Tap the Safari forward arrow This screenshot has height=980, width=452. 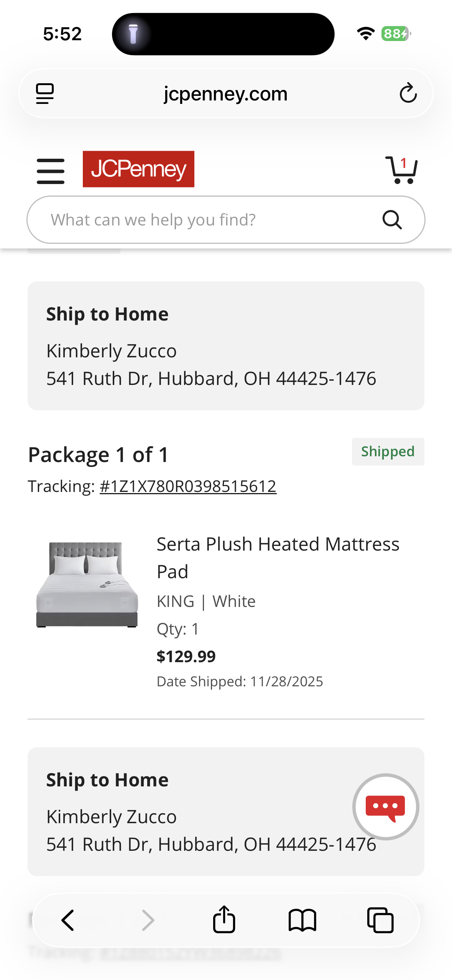coord(148,920)
